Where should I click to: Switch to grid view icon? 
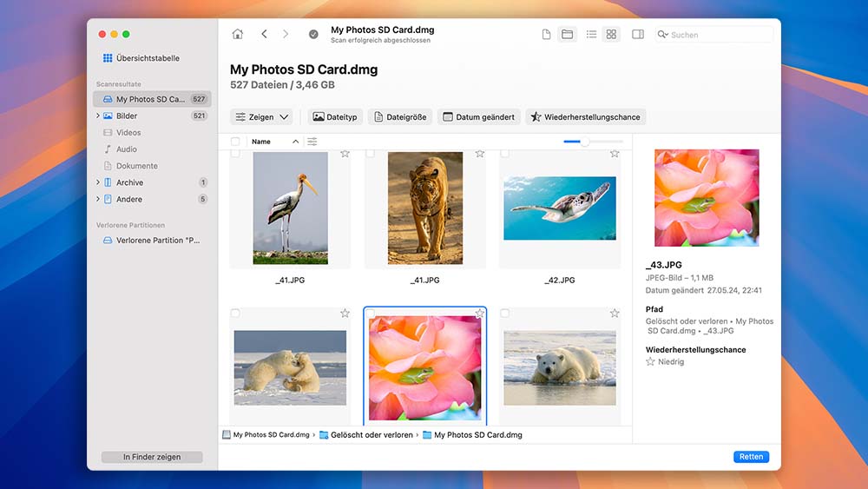[611, 35]
